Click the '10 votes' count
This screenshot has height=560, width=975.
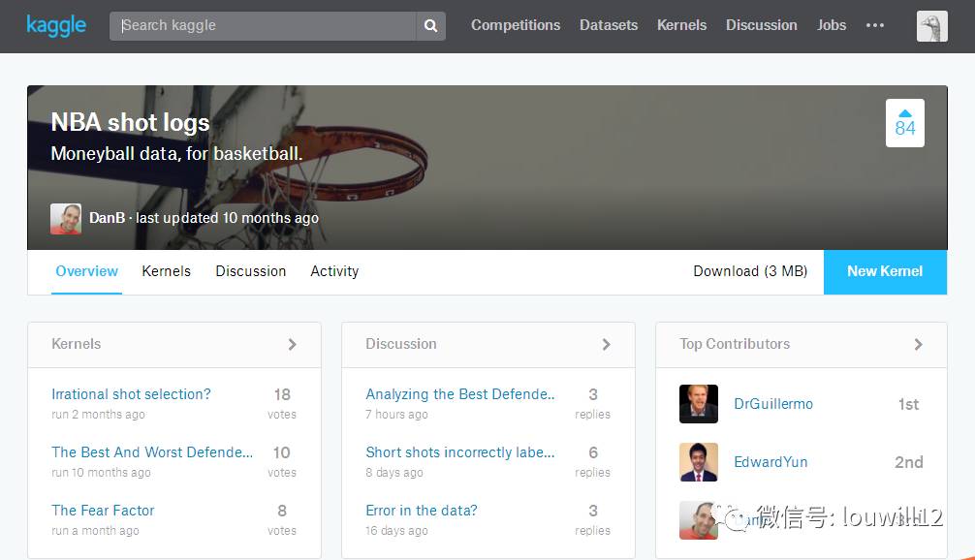tap(282, 461)
